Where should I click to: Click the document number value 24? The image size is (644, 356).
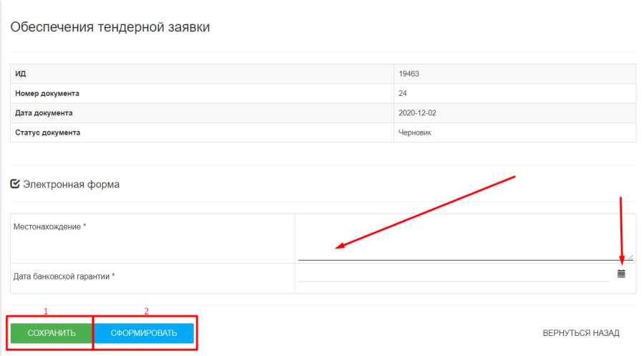pos(403,93)
